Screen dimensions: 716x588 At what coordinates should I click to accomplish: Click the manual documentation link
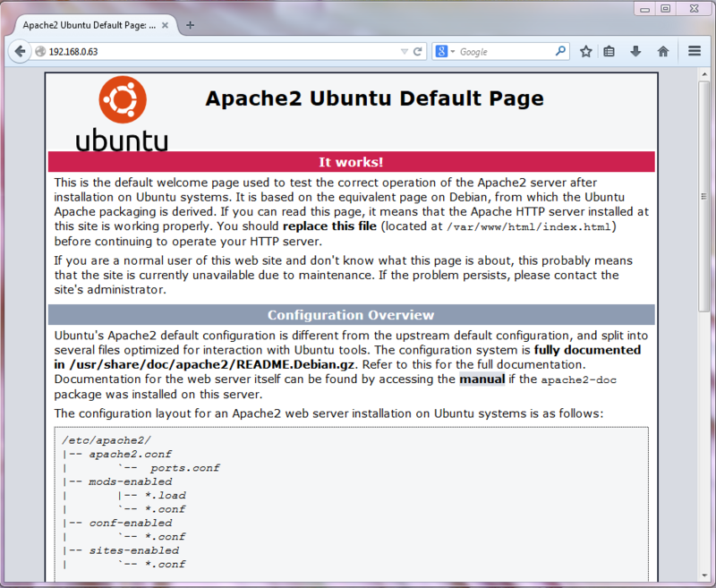pyautogui.click(x=483, y=379)
